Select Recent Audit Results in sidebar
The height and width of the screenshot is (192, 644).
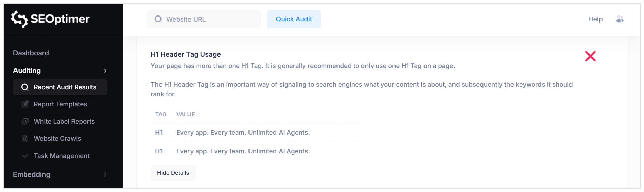pyautogui.click(x=65, y=87)
